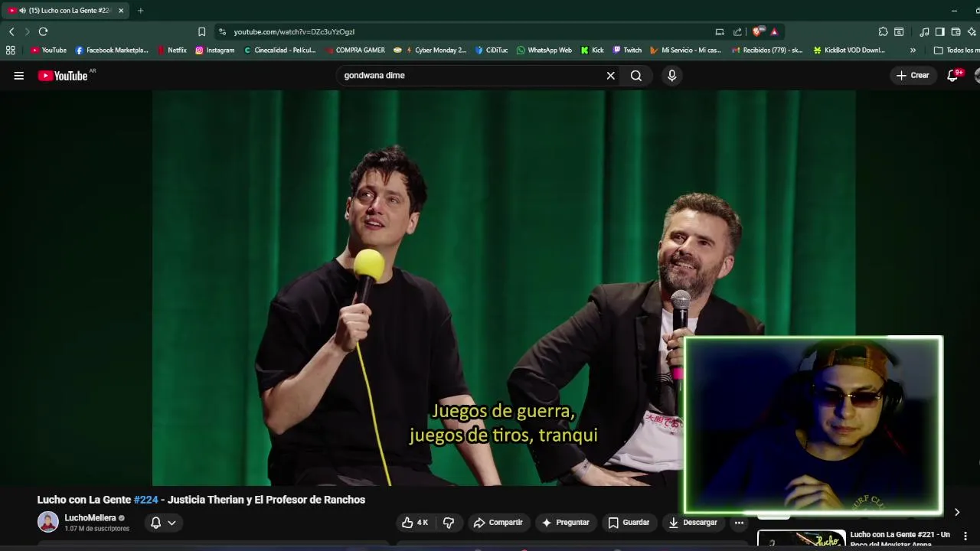
Task: Open the YouTube bookmark
Action: [x=48, y=50]
